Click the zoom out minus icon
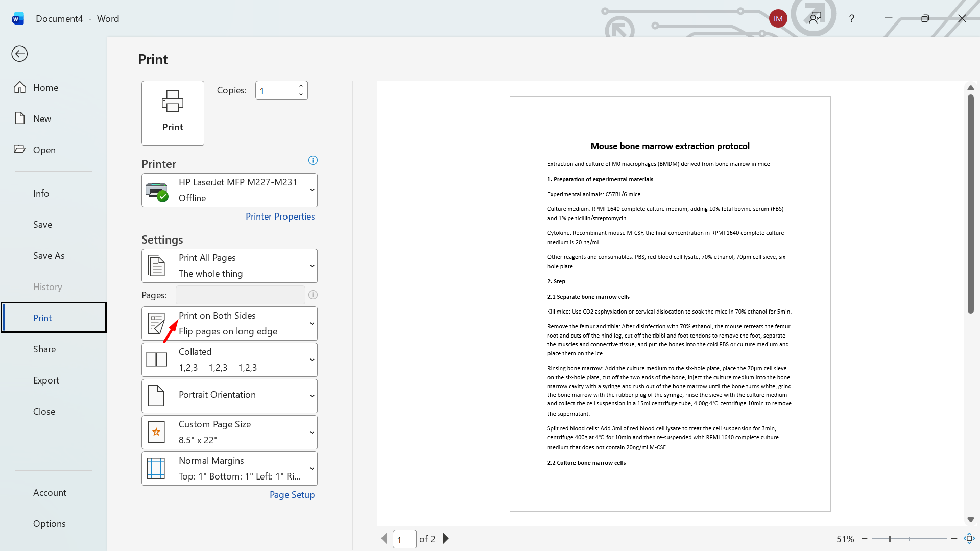The height and width of the screenshot is (551, 980). point(864,538)
